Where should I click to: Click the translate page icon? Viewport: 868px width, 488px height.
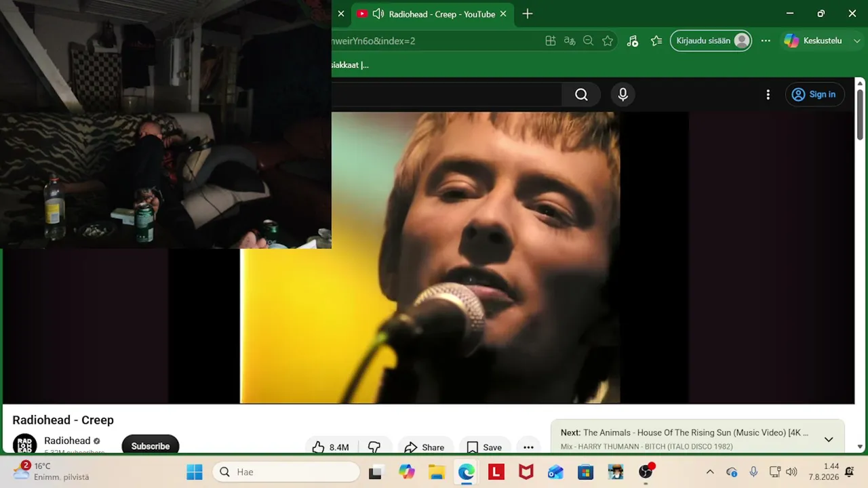point(570,41)
